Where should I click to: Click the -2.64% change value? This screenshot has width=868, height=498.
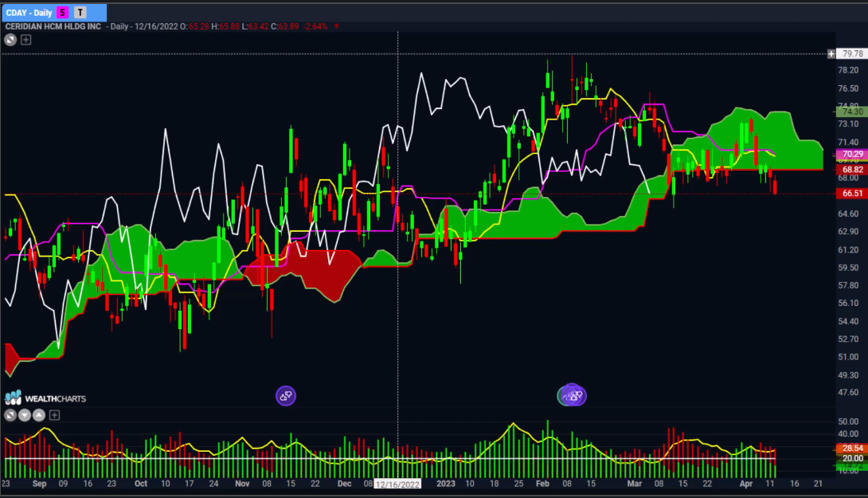coord(315,26)
